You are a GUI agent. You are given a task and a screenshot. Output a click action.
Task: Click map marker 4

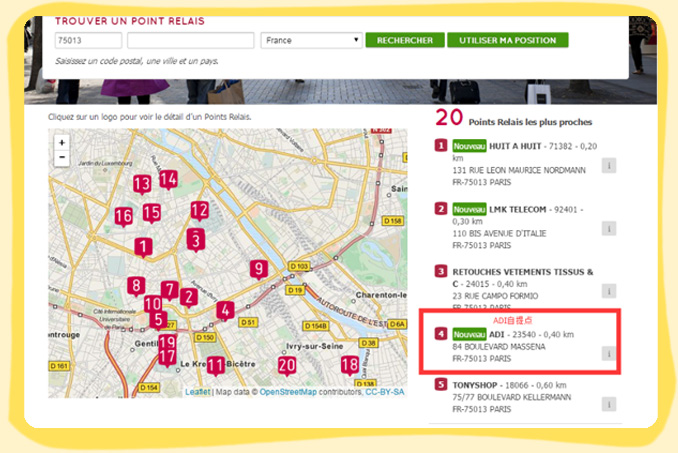(225, 311)
